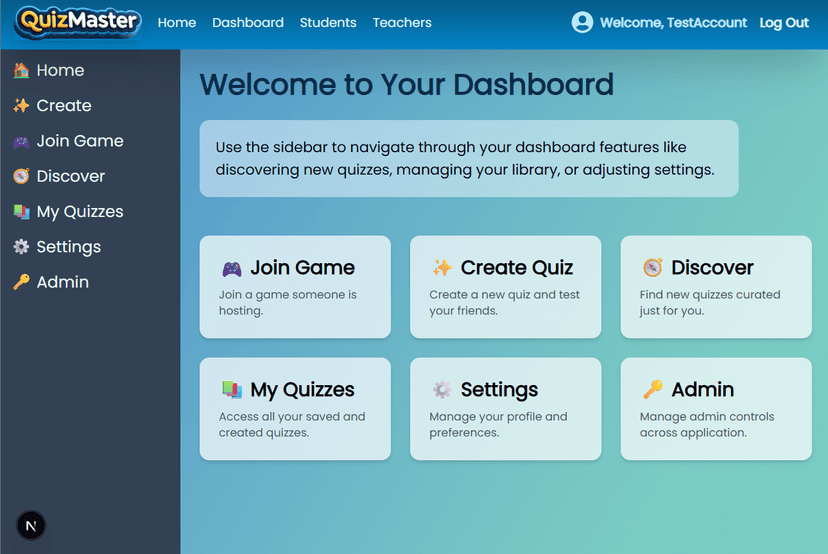Click the sparkles icon beside sidebar Create
The image size is (828, 554).
point(21,106)
